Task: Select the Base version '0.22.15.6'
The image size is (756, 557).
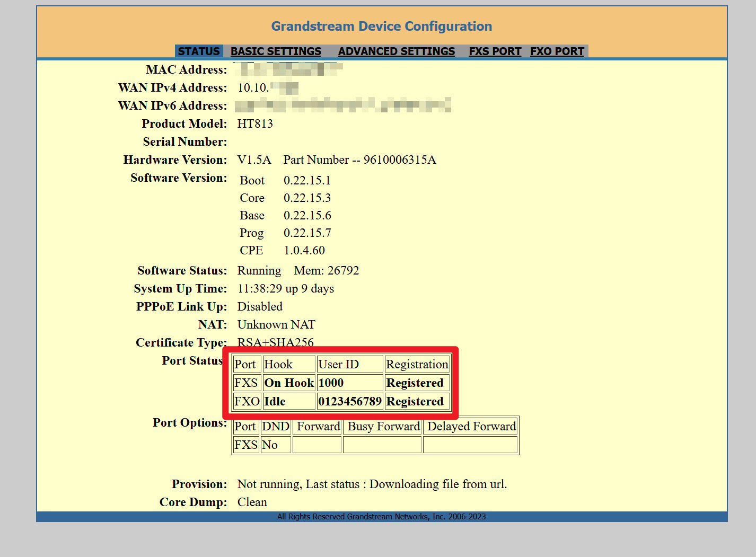Action: [307, 216]
